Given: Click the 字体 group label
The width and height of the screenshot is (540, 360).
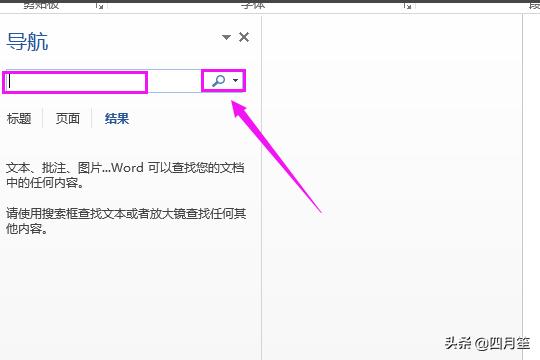Looking at the screenshot, I should [x=253, y=5].
